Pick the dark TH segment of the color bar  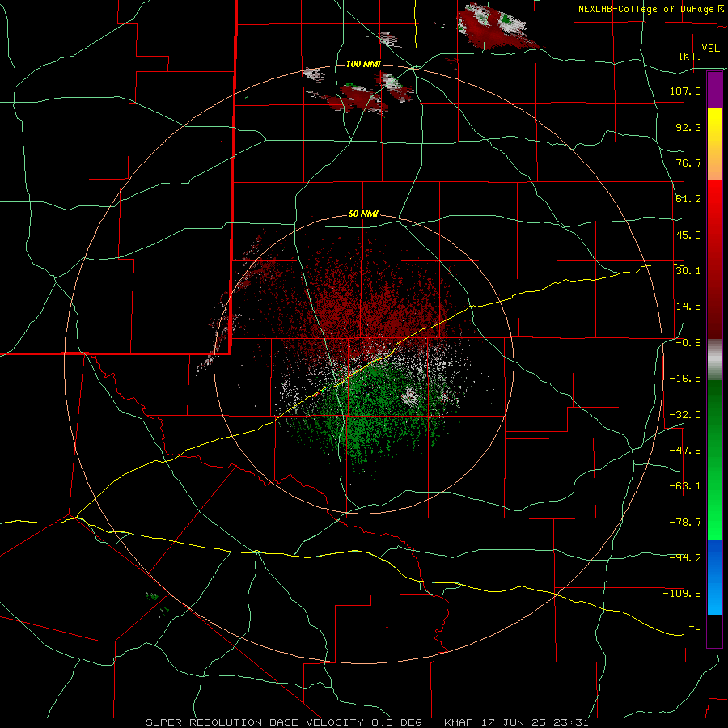[x=714, y=631]
